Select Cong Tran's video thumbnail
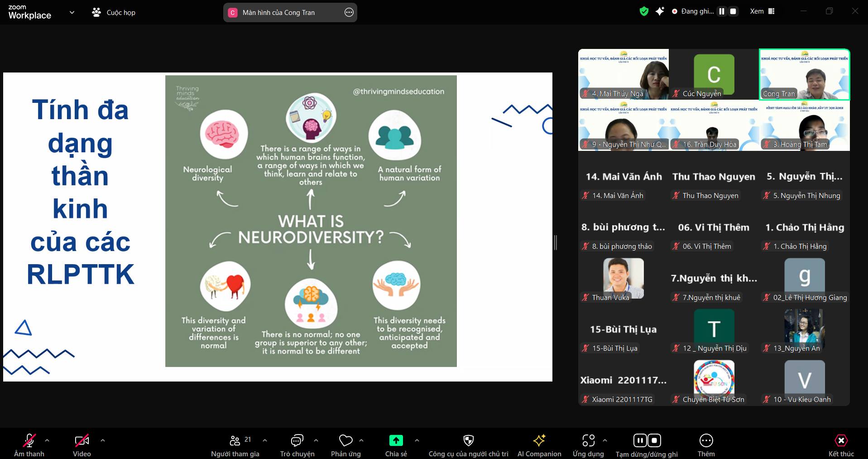The width and height of the screenshot is (868, 459). pyautogui.click(x=804, y=75)
